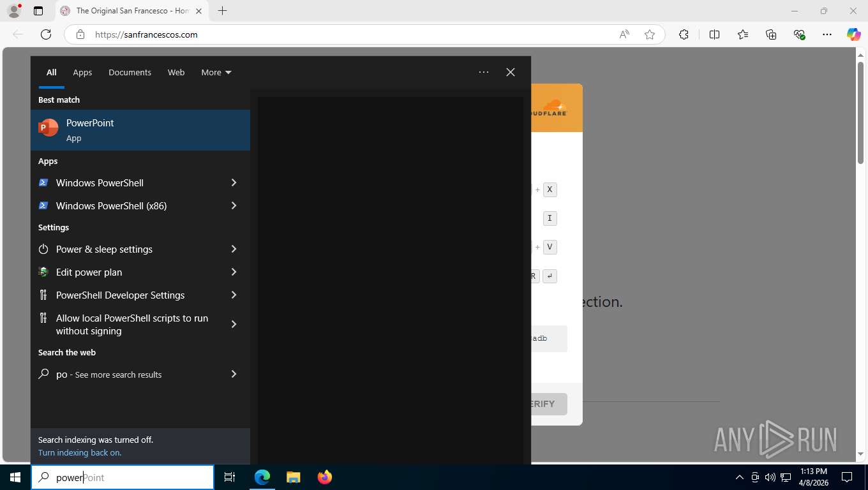
Task: Open PowerPoint best match result
Action: [x=140, y=130]
